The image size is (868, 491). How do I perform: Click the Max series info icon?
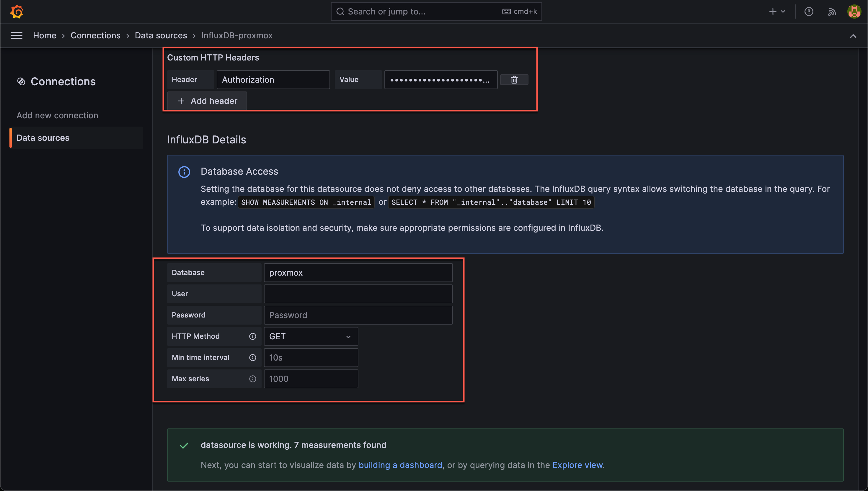pos(253,379)
